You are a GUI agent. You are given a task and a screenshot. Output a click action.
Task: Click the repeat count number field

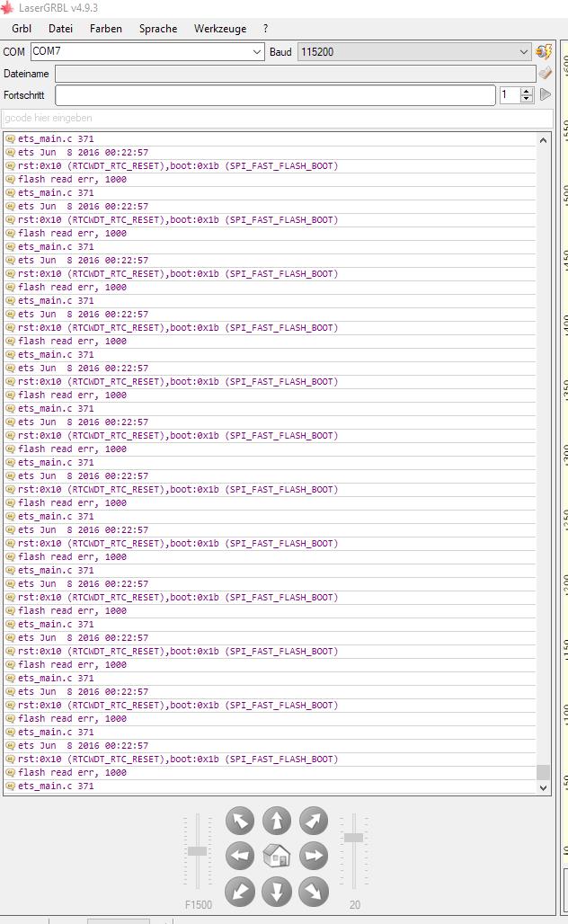510,95
